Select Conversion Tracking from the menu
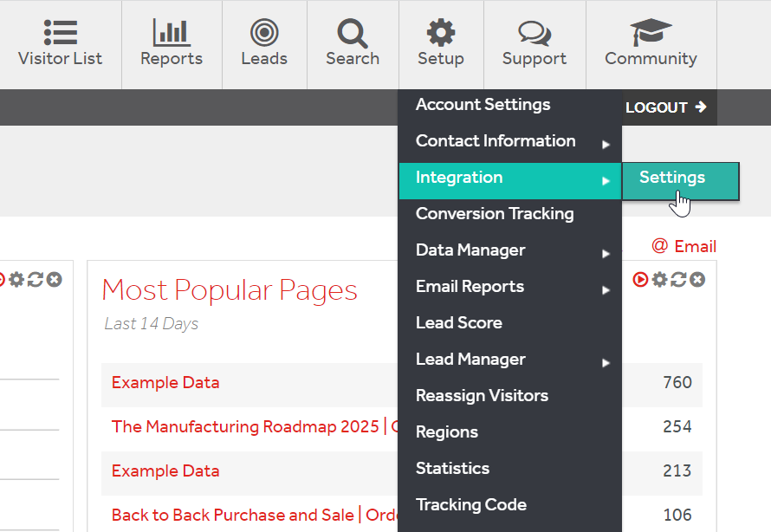Image resolution: width=771 pixels, height=532 pixels. [495, 214]
